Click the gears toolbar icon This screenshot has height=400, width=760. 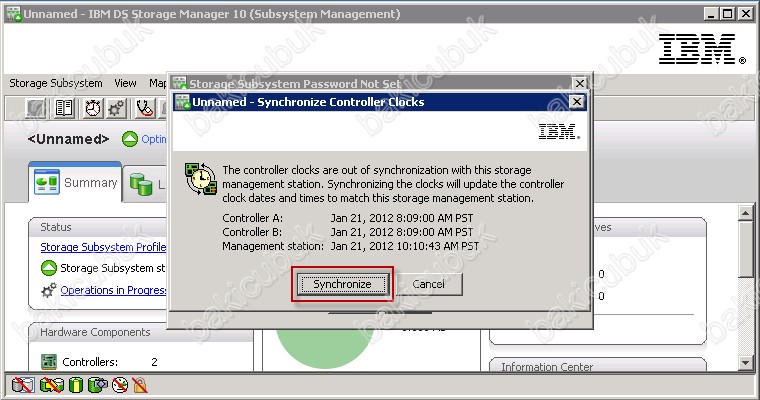(116, 108)
